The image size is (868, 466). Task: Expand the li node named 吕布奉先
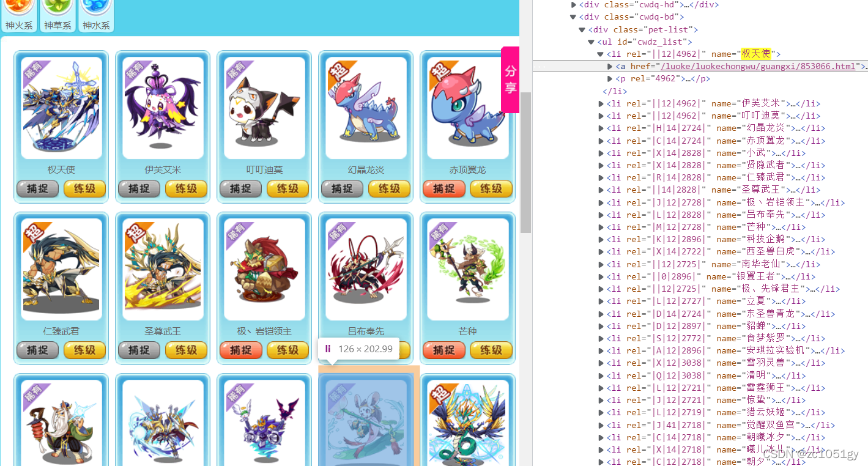click(601, 215)
